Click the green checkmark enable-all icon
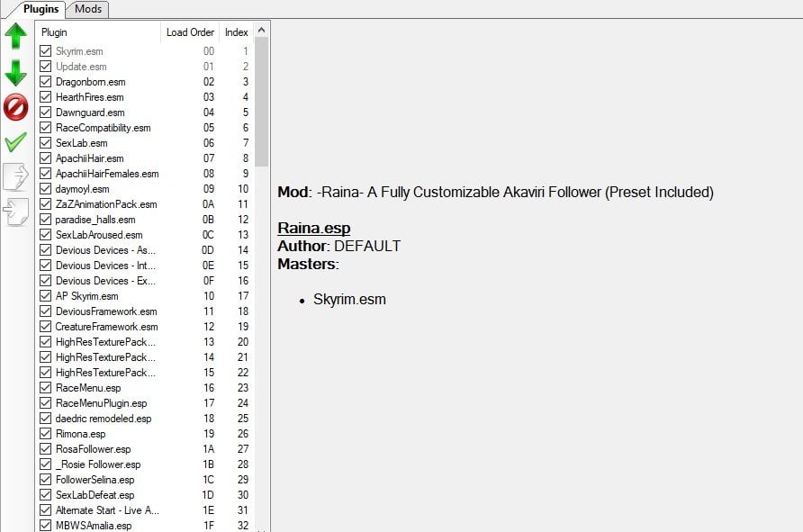The image size is (803, 532). coord(16,142)
